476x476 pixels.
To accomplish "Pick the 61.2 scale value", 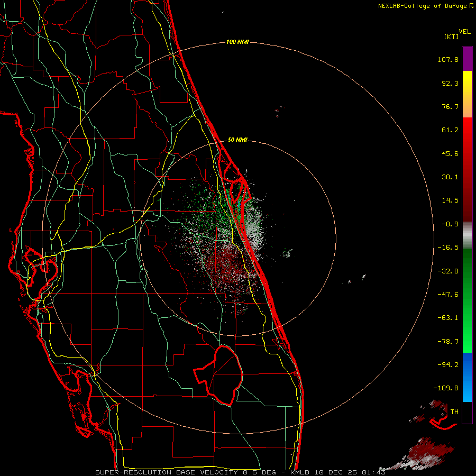I will point(450,130).
